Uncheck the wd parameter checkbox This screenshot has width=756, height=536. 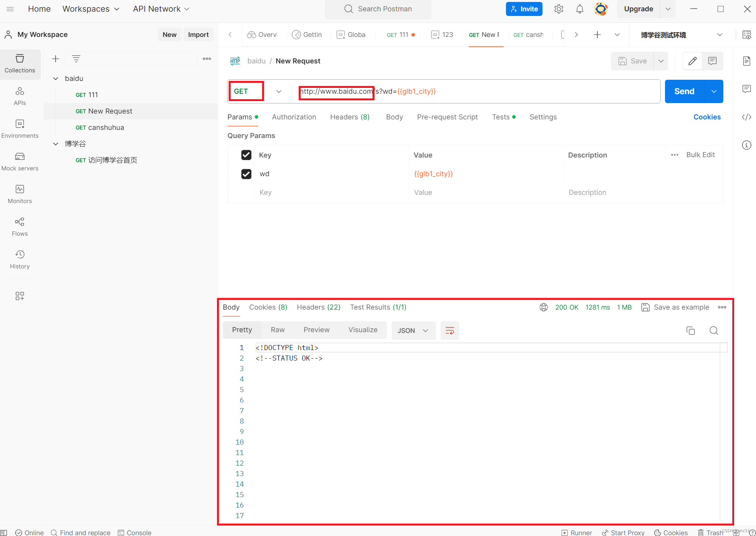coord(246,174)
